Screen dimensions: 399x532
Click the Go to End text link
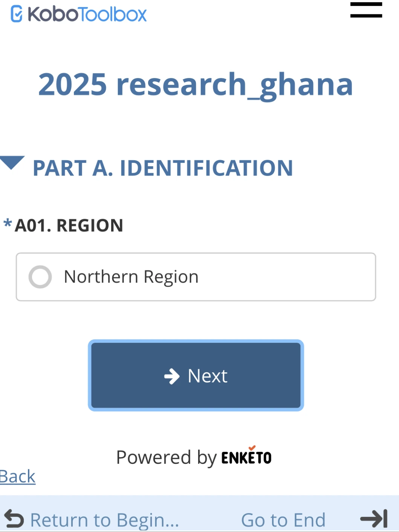283,520
